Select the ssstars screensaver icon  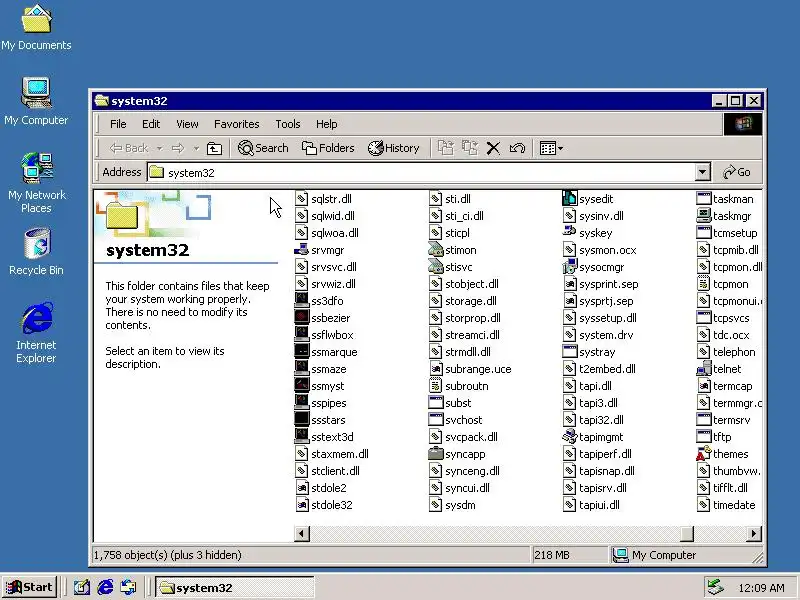(x=302, y=419)
